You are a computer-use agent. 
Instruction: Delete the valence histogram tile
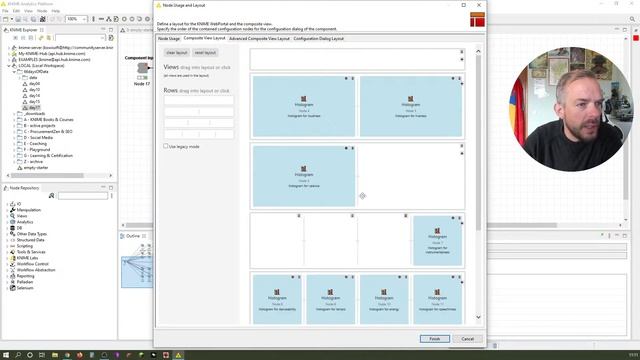[x=353, y=148]
